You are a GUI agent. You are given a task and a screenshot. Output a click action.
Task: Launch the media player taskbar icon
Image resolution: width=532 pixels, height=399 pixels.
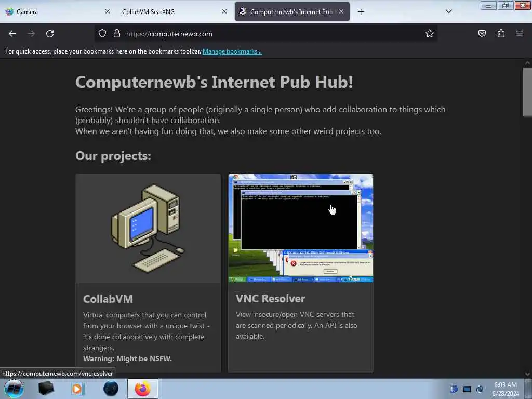click(77, 389)
